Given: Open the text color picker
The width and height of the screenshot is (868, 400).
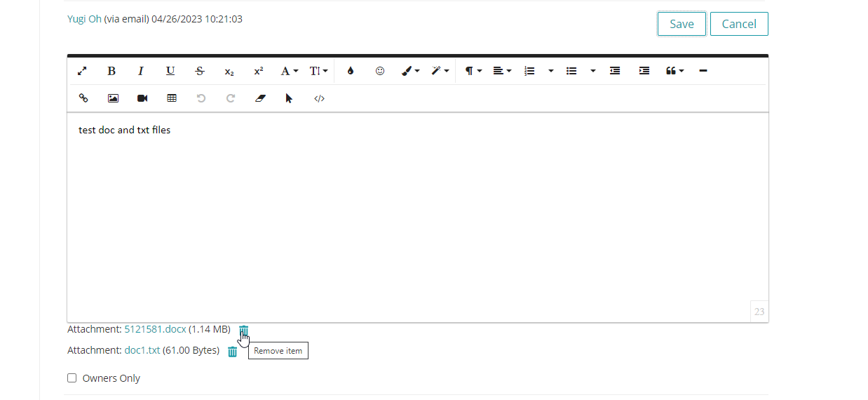Looking at the screenshot, I should 351,71.
